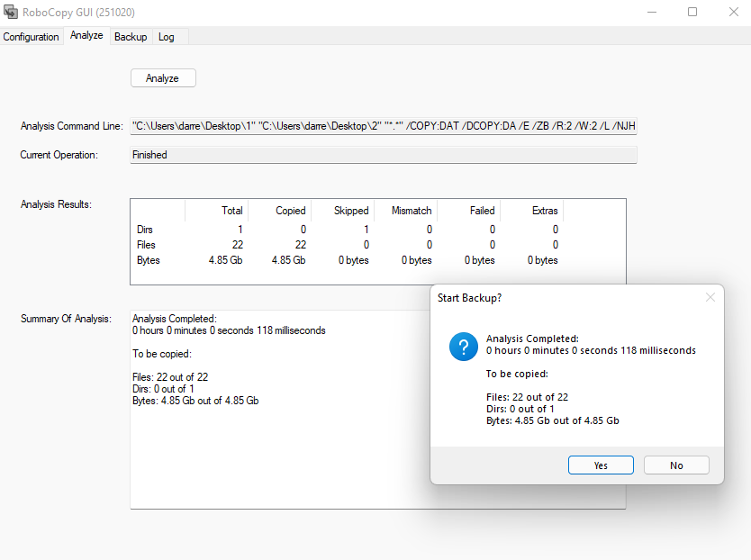Screen dimensions: 751x560
Task: Click the Skipped column header
Action: (350, 210)
